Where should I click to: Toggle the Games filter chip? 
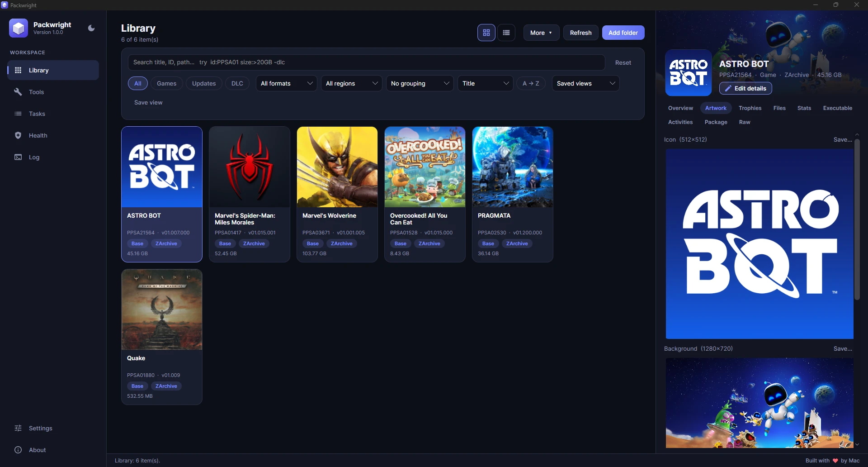[x=166, y=83]
